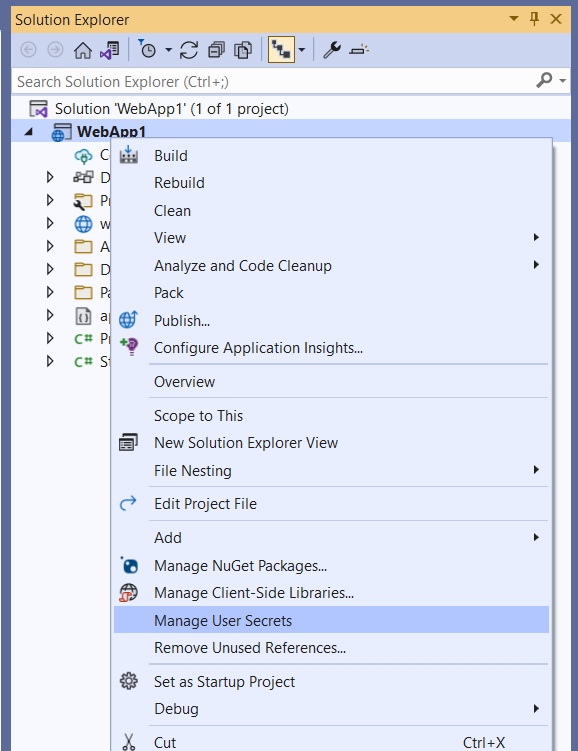Open dropdown arrow beside track active item button
This screenshot has width=578, height=751.
(x=302, y=50)
